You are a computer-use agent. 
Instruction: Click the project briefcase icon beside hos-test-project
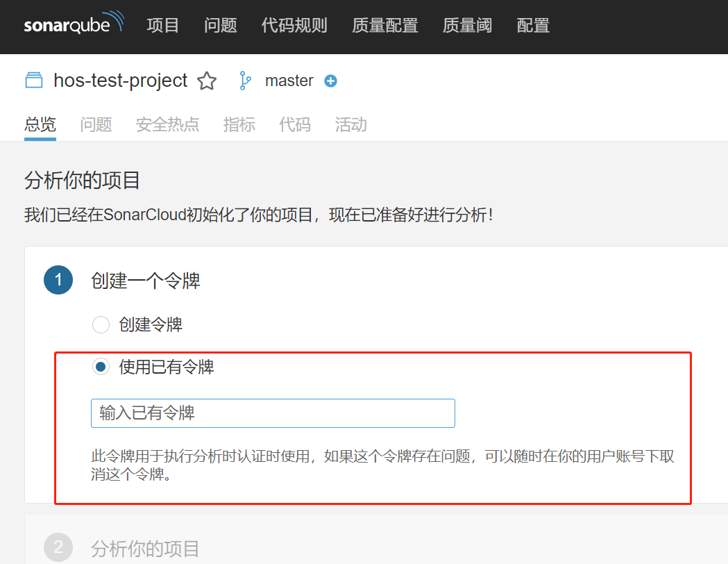click(34, 80)
